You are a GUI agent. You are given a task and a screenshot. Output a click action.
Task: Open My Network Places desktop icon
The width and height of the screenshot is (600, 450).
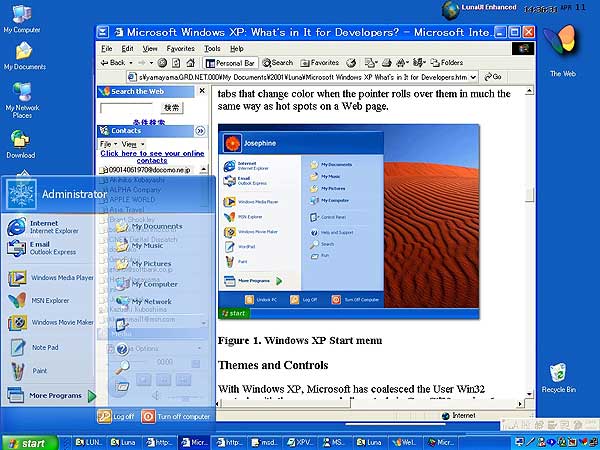(22, 100)
